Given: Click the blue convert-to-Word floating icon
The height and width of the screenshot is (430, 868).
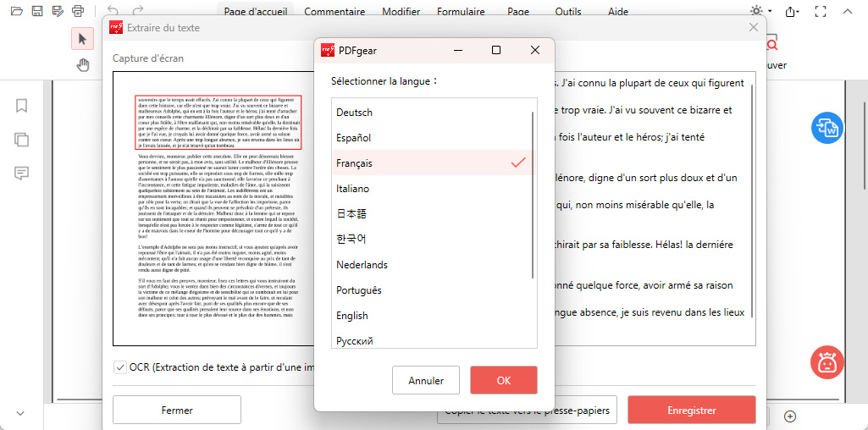Looking at the screenshot, I should [x=827, y=128].
